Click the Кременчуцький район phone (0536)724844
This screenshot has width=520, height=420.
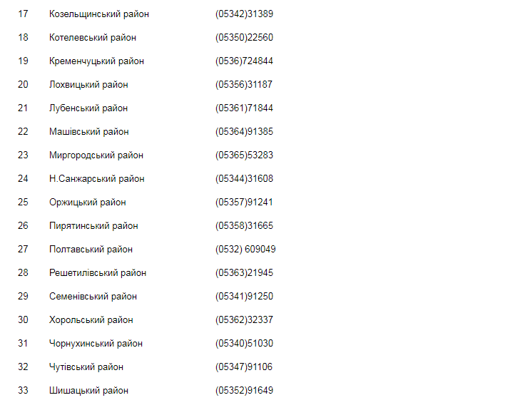(244, 61)
